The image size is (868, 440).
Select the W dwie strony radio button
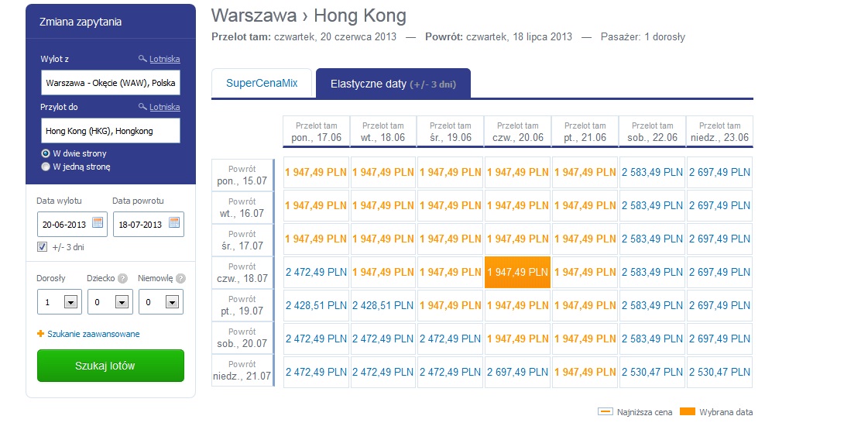(46, 153)
